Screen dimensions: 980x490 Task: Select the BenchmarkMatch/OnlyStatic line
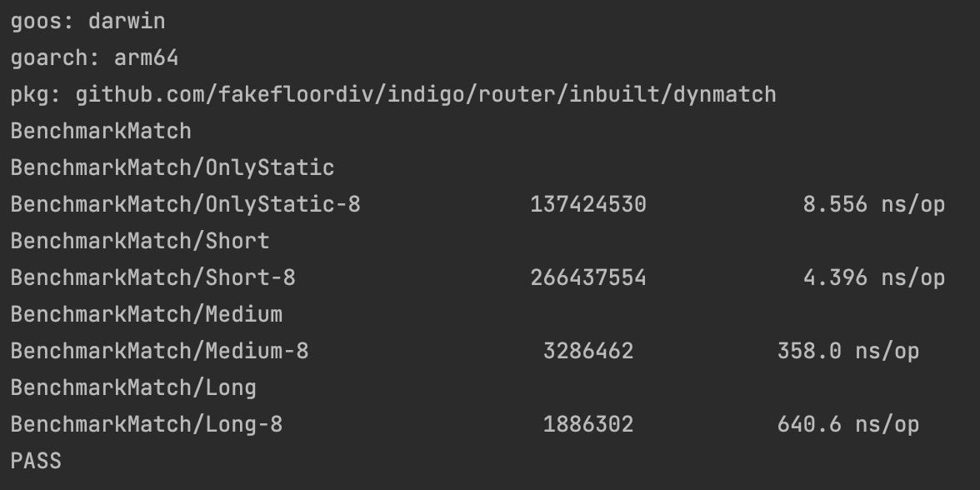172,168
